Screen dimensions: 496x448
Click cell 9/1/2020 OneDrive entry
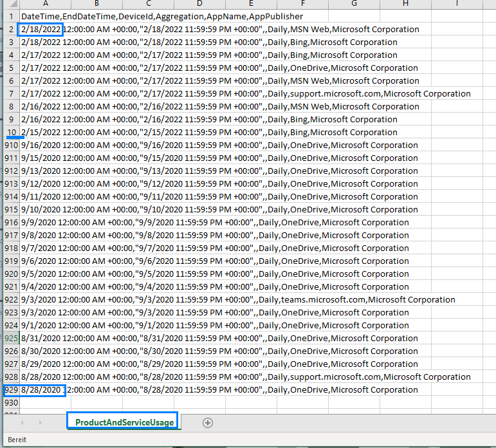click(x=215, y=326)
